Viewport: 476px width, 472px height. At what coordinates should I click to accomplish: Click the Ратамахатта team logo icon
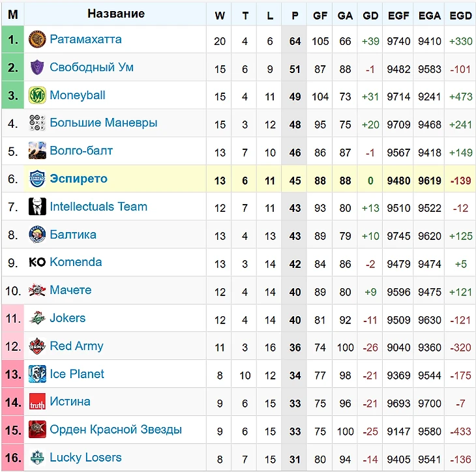click(37, 40)
